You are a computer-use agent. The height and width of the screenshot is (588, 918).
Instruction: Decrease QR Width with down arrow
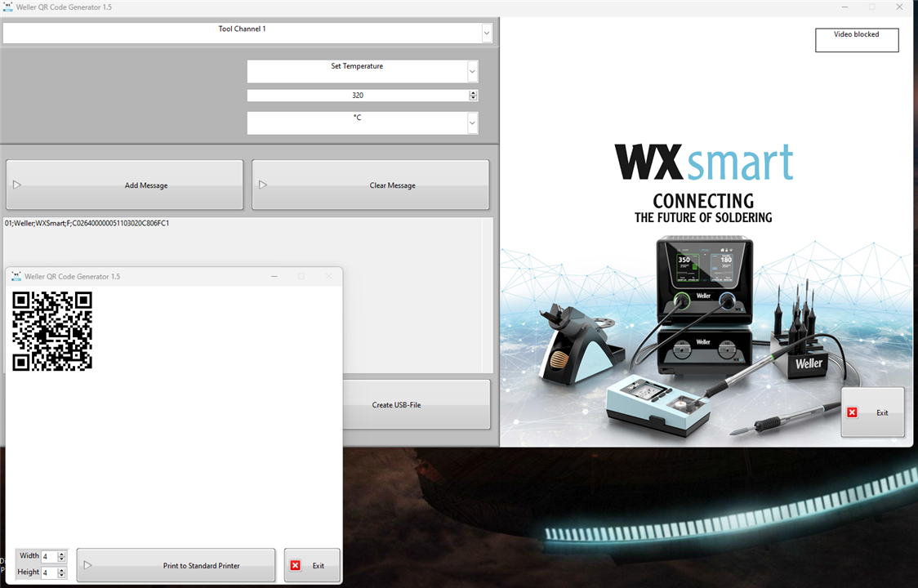tap(61, 559)
